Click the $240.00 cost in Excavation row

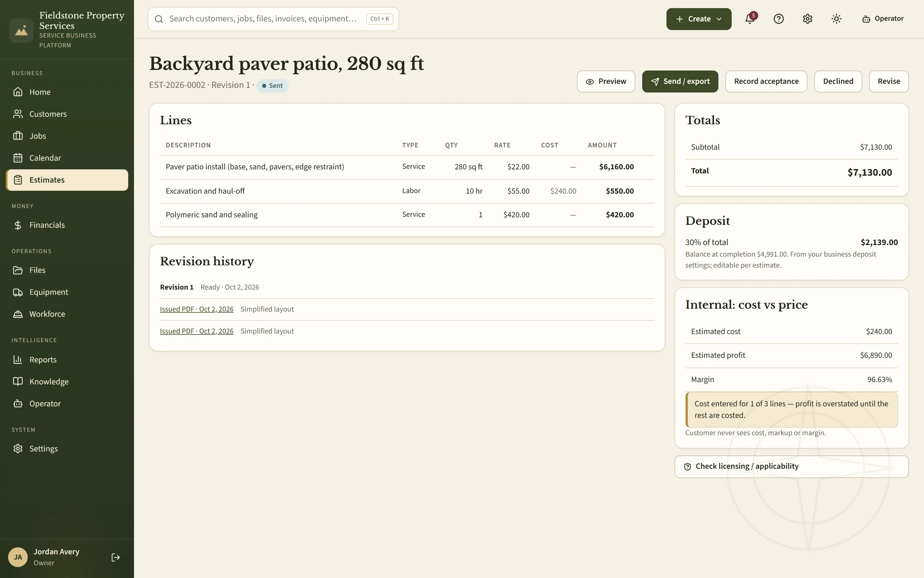pos(563,191)
